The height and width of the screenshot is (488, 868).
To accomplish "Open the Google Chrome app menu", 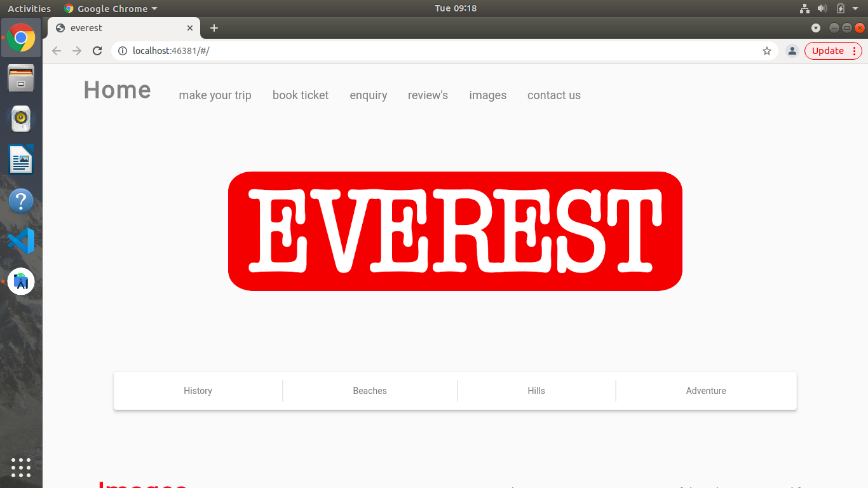I will point(111,8).
